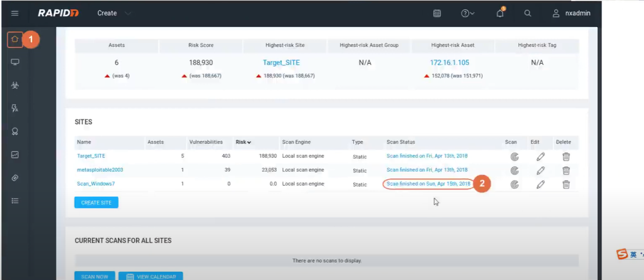Image resolution: width=644 pixels, height=280 pixels.
Task: Open Target_SITE in the Sites table
Action: (91, 156)
